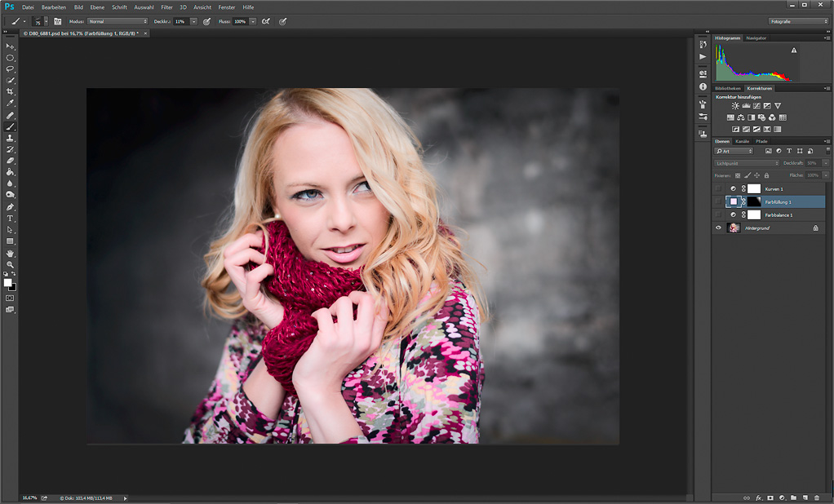Image resolution: width=834 pixels, height=504 pixels.
Task: Select the Elliptical Marquee tool
Action: pyautogui.click(x=10, y=58)
